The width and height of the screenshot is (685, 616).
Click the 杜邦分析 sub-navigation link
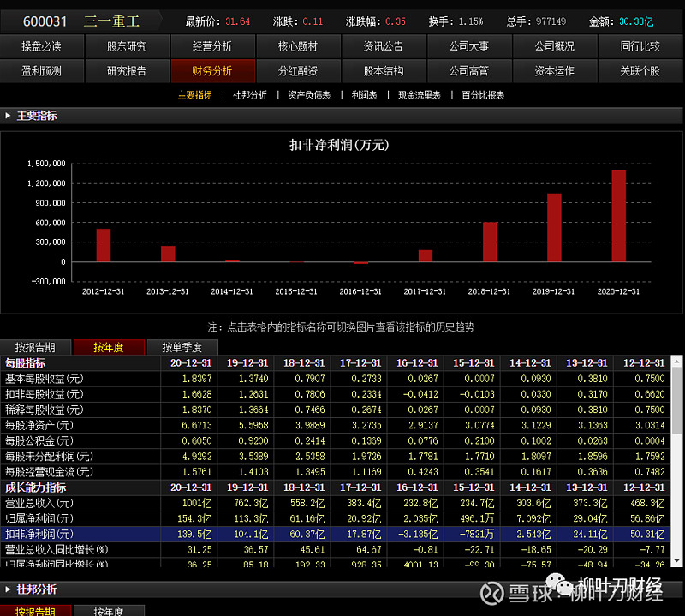250,95
